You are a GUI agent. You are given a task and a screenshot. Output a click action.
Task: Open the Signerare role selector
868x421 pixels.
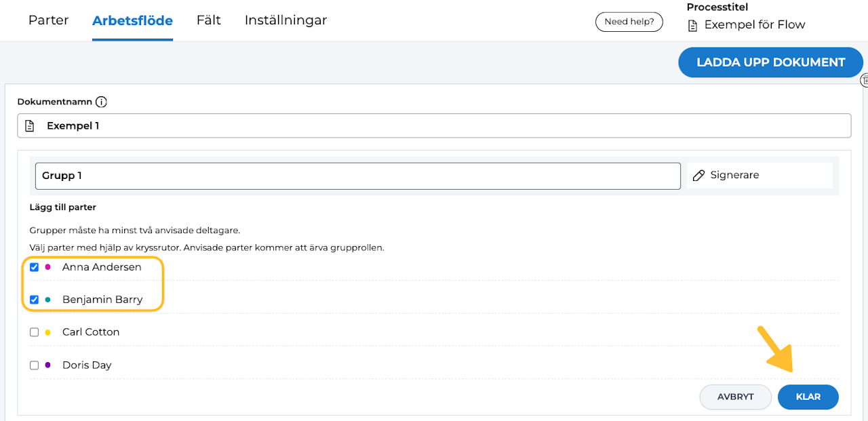pyautogui.click(x=759, y=176)
